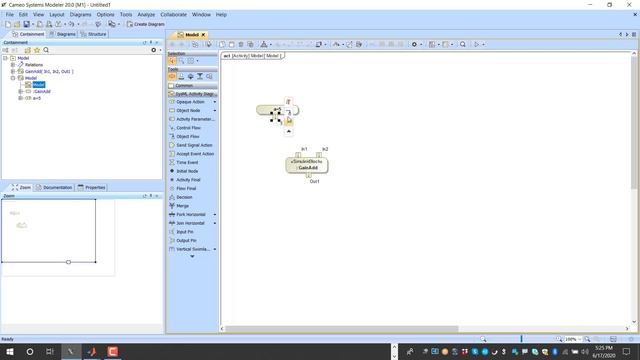The height and width of the screenshot is (360, 640).
Task: Expand the Relations tree node
Action: point(13,64)
